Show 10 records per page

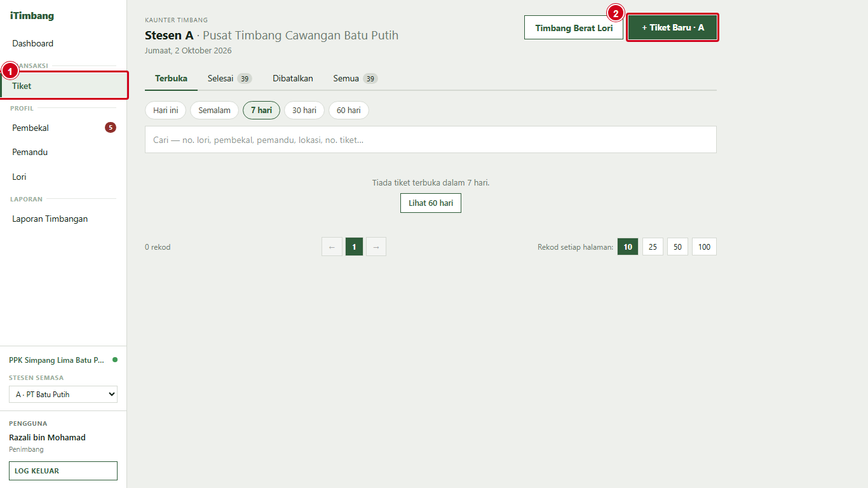pos(628,247)
